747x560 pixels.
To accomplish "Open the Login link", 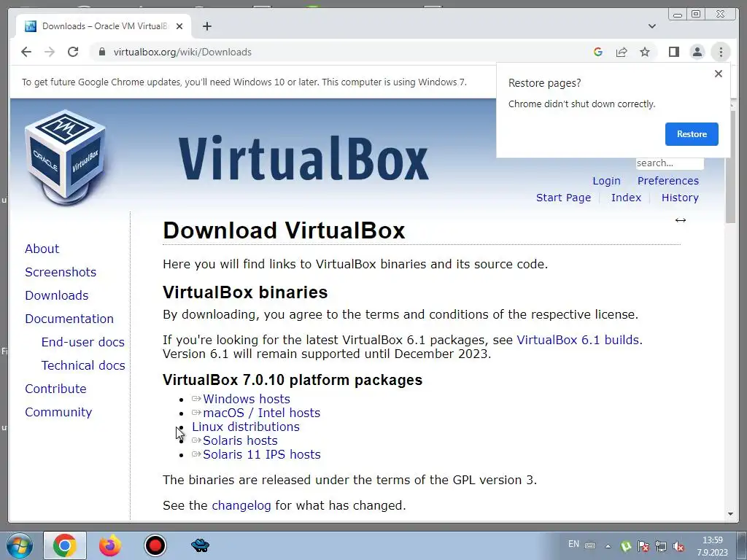I will point(606,181).
